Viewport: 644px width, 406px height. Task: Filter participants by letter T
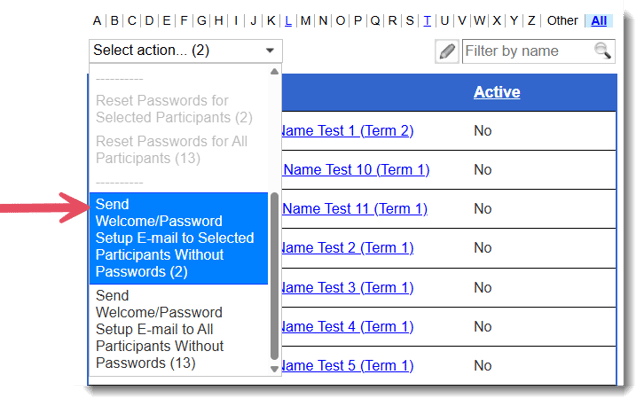pyautogui.click(x=427, y=20)
